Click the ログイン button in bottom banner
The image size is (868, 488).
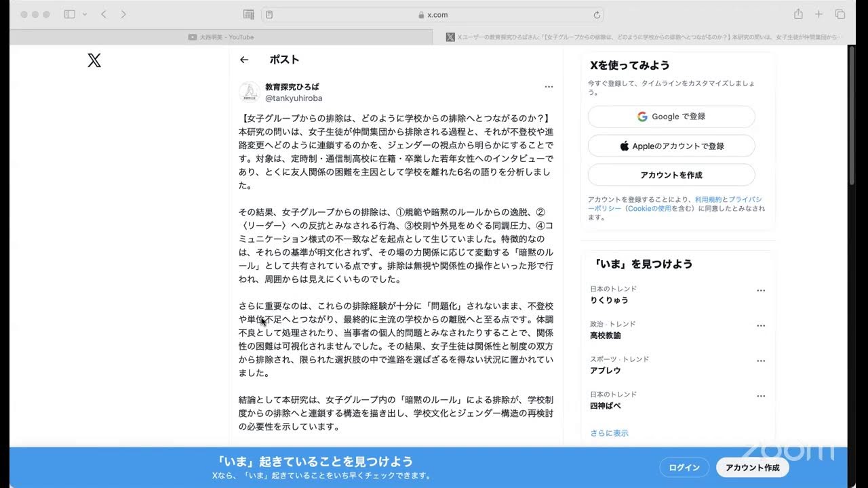coord(684,468)
